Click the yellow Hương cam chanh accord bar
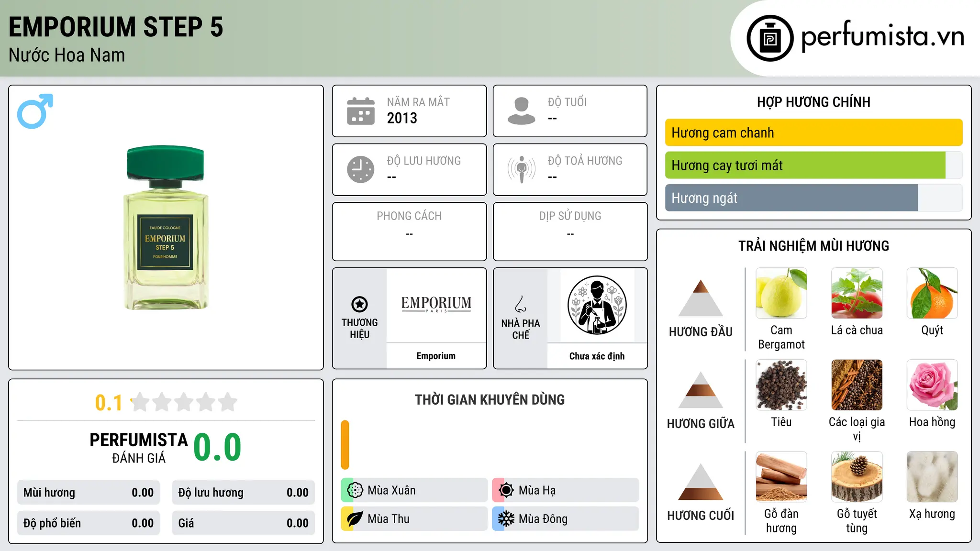Image resolution: width=980 pixels, height=551 pixels. [x=813, y=132]
